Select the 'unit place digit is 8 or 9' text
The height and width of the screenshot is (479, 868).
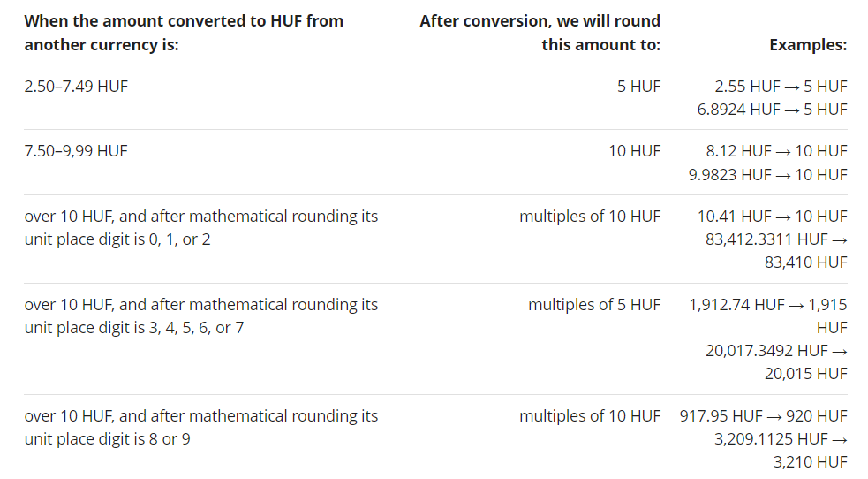coord(107,439)
